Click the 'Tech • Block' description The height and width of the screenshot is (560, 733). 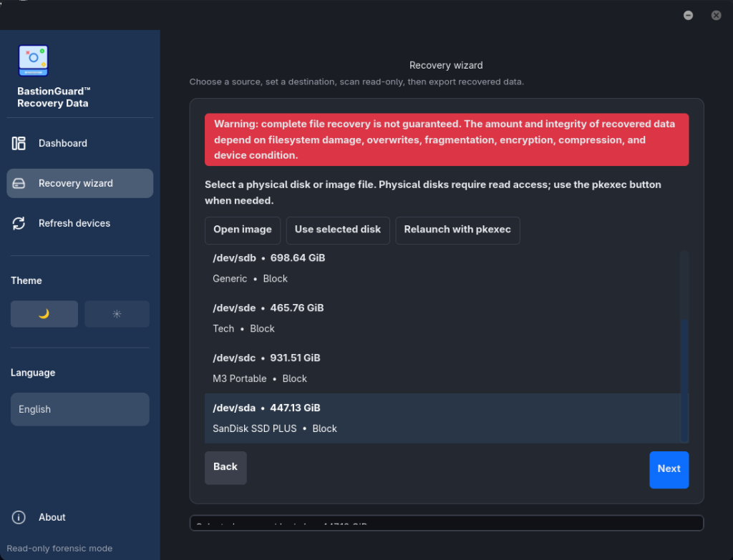243,329
